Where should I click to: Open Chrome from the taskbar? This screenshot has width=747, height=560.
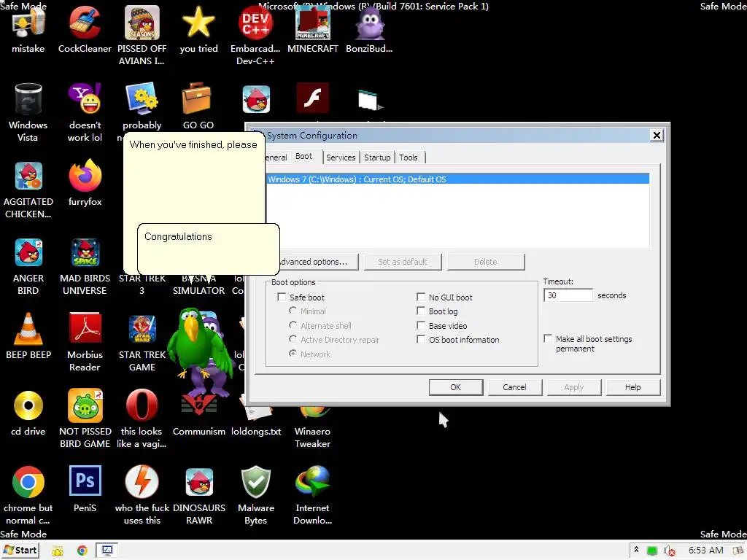82,551
